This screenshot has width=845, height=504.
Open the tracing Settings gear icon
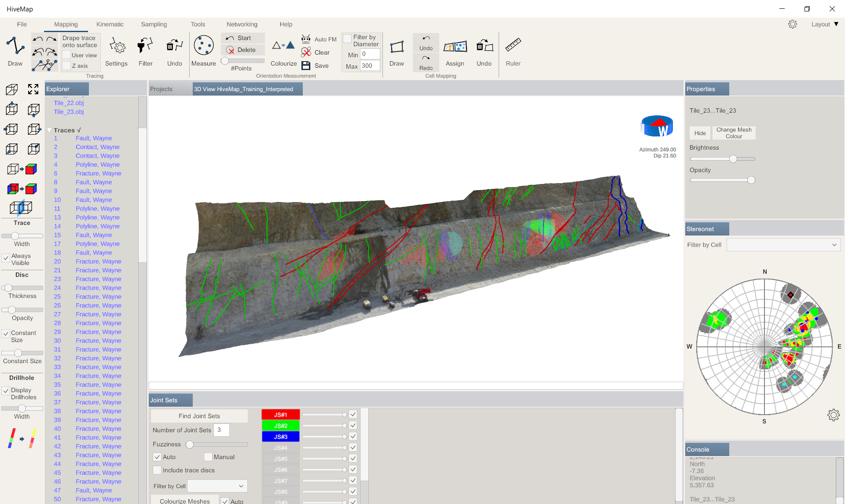[117, 46]
